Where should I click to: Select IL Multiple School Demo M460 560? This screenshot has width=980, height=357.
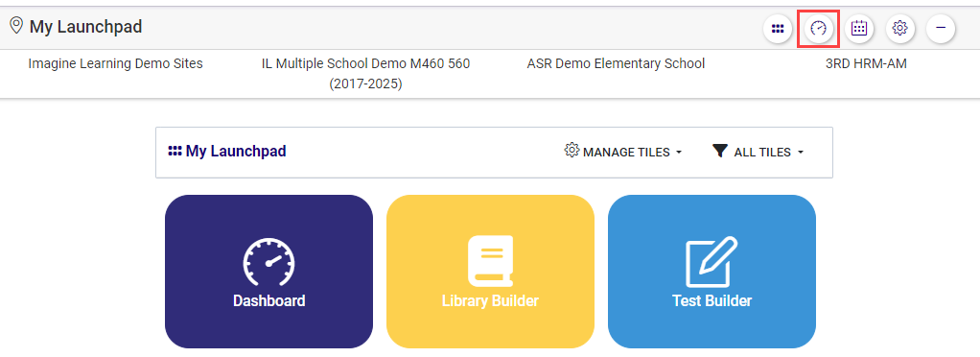click(365, 74)
